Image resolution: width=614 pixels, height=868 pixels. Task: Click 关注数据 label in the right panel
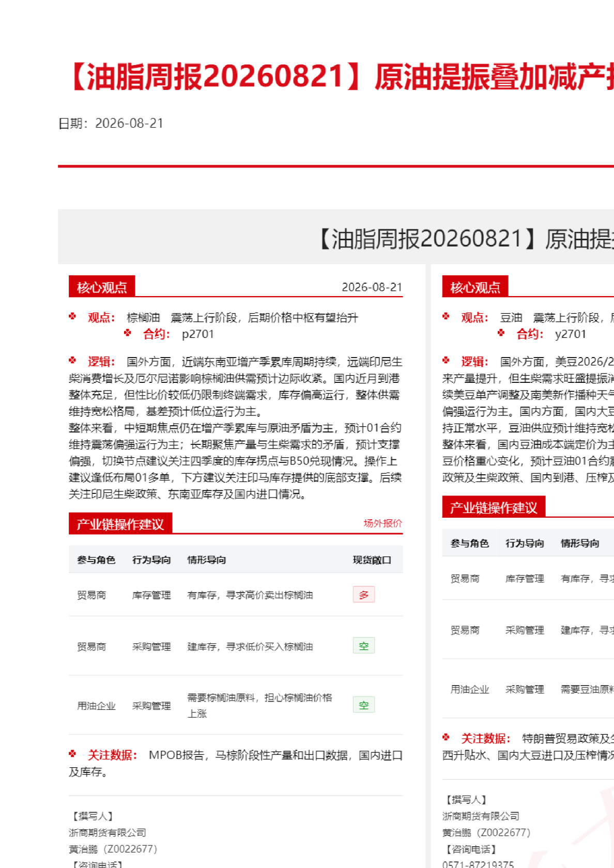coord(486,739)
